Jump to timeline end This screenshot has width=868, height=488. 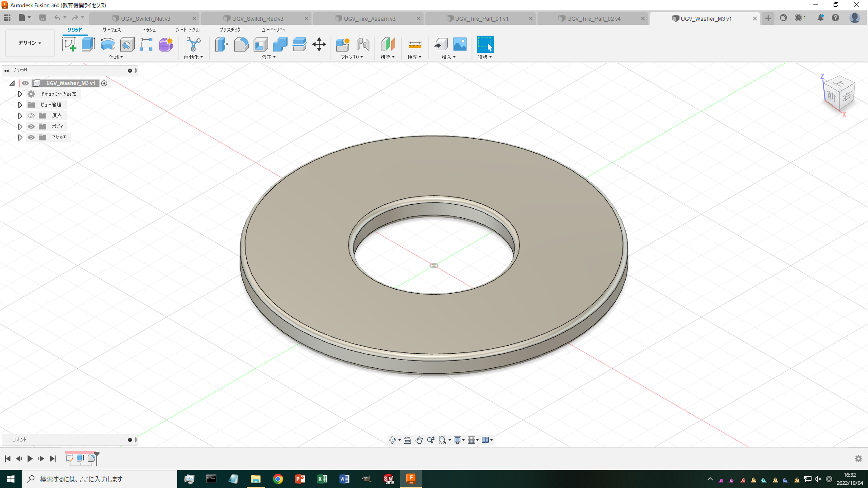[53, 459]
